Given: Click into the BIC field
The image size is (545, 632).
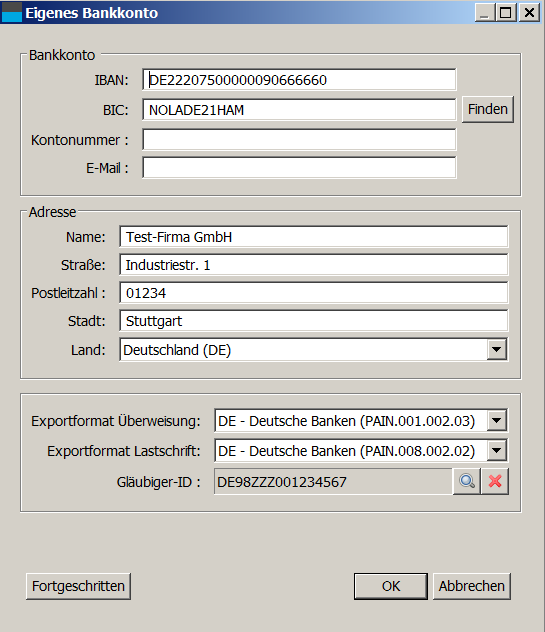Looking at the screenshot, I should pos(299,110).
